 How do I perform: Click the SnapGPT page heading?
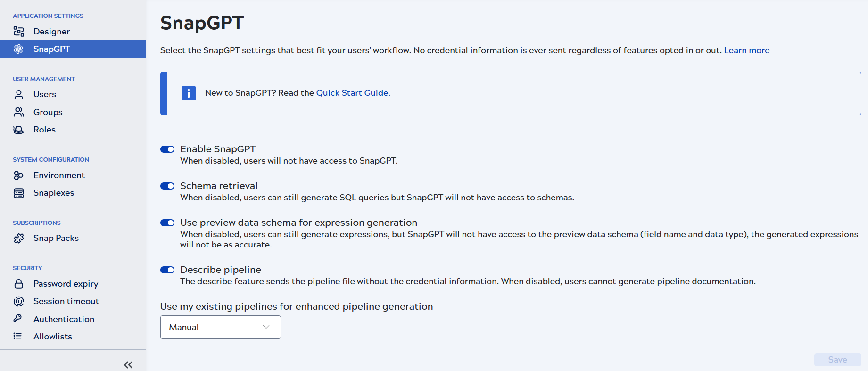[202, 23]
